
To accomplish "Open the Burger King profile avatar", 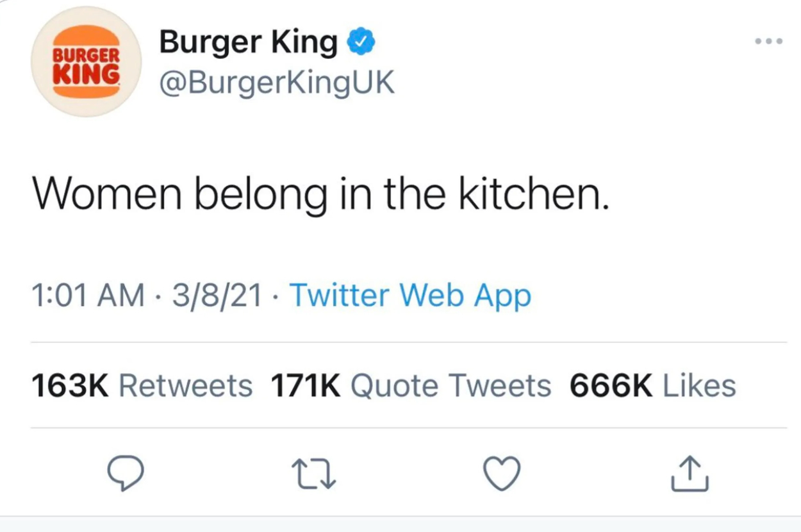I will 86,62.
